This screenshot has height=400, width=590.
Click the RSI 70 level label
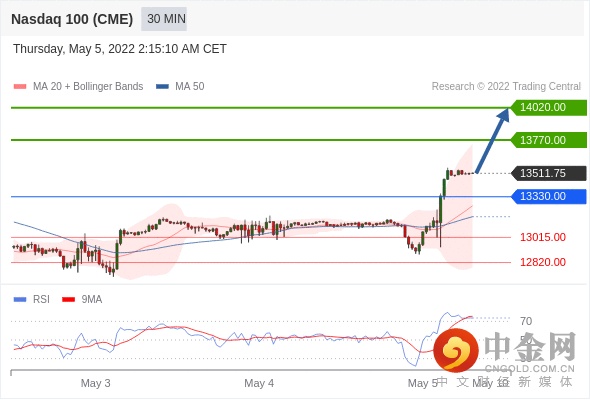[x=526, y=321]
